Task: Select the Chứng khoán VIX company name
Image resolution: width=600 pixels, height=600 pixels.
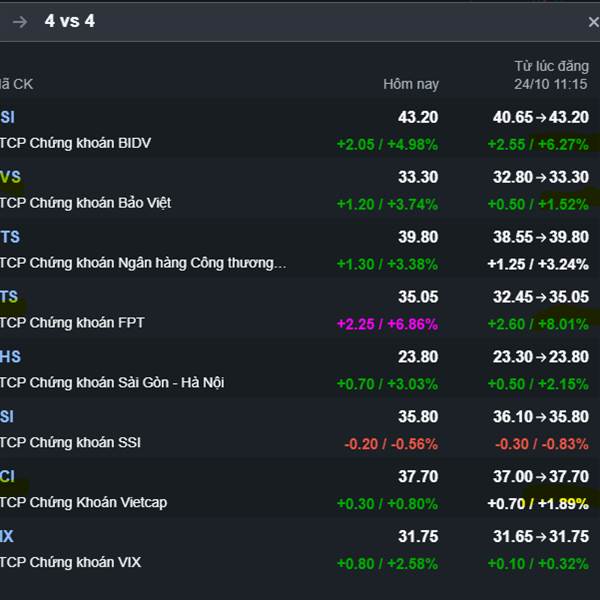Action: [x=71, y=563]
